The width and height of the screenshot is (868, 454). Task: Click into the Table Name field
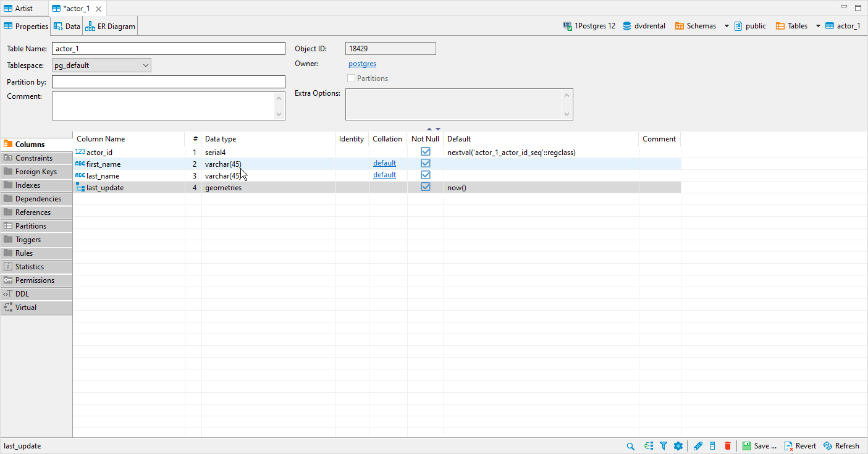(169, 49)
